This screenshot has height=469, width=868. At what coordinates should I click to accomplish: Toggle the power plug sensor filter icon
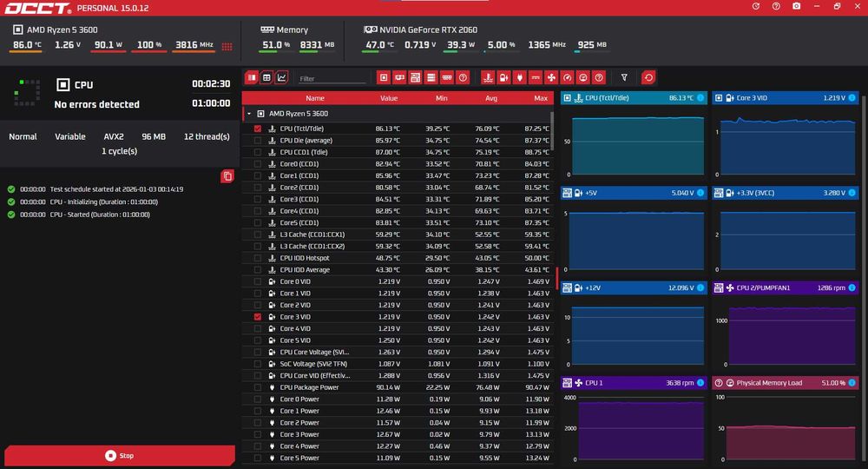pyautogui.click(x=519, y=77)
